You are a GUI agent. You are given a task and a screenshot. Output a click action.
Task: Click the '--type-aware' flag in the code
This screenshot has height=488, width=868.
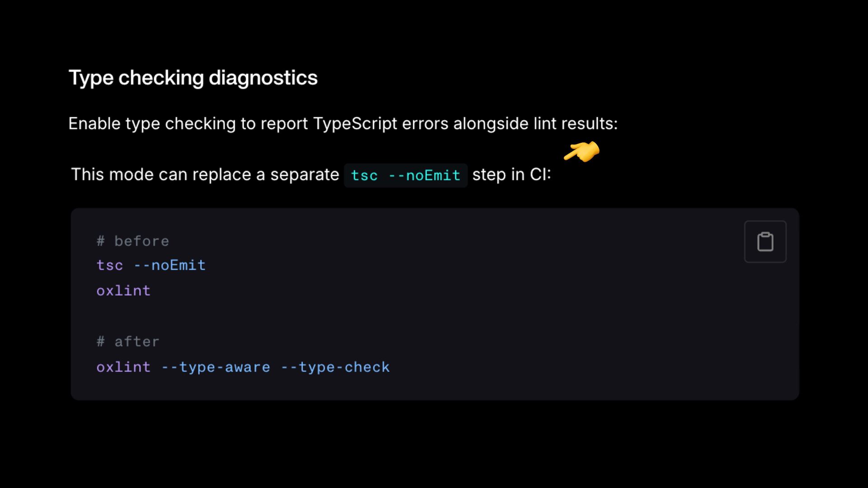click(216, 367)
